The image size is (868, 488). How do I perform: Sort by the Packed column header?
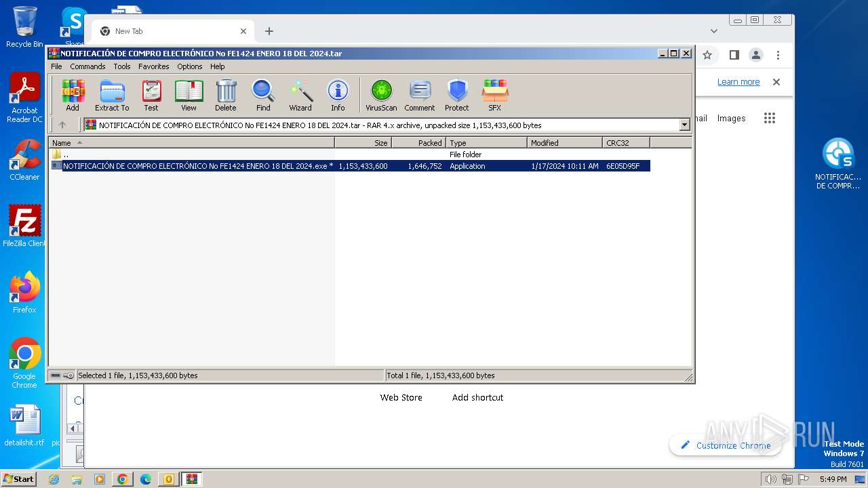[x=418, y=142]
